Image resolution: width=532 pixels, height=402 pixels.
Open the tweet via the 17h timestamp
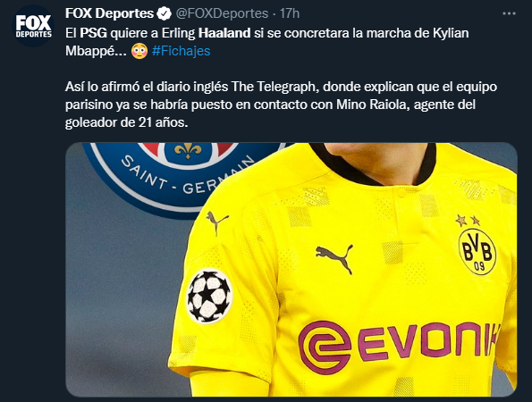[x=290, y=13]
